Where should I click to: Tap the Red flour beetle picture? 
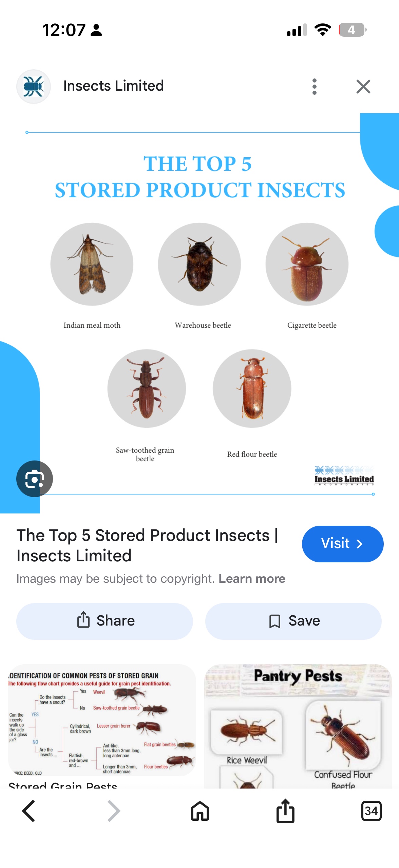[x=252, y=388]
